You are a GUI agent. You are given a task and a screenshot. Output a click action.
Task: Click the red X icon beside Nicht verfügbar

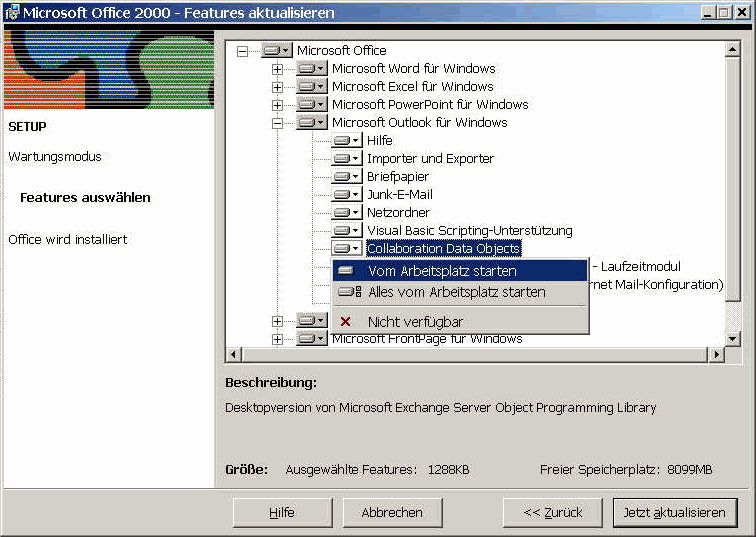[346, 322]
